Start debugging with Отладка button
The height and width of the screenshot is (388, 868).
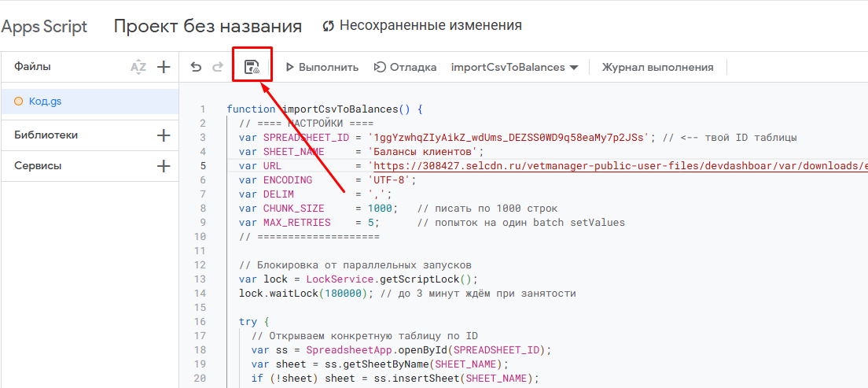pyautogui.click(x=405, y=68)
